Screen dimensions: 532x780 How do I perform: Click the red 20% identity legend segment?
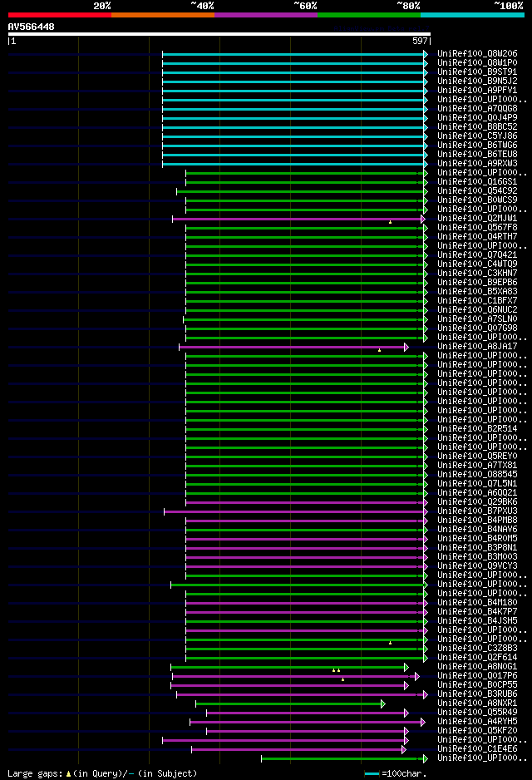(x=60, y=15)
